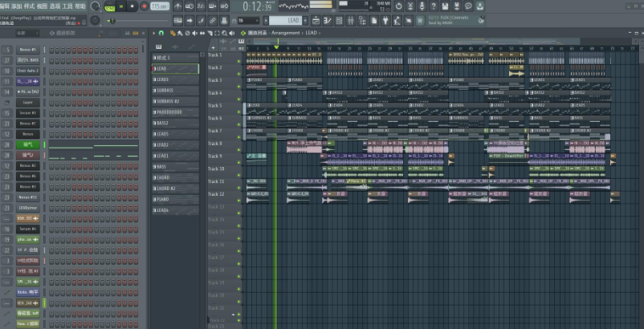Select the SUBBASS pattern in picker
644x329 pixels.
pyautogui.click(x=175, y=91)
